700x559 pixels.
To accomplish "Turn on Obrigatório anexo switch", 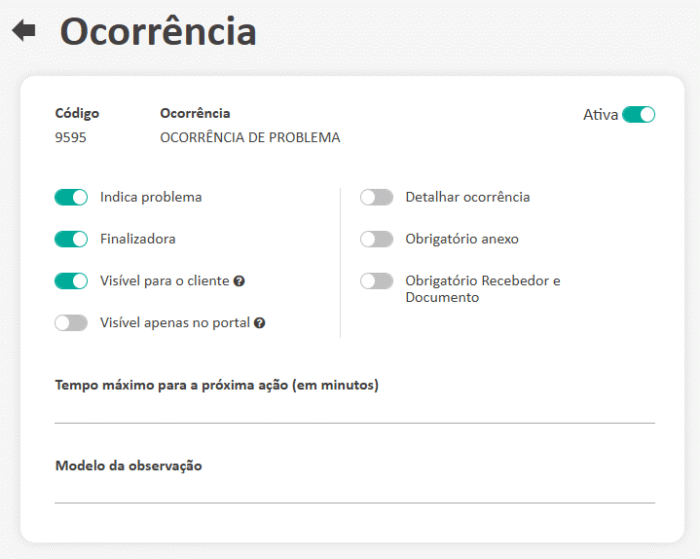I will [x=376, y=239].
